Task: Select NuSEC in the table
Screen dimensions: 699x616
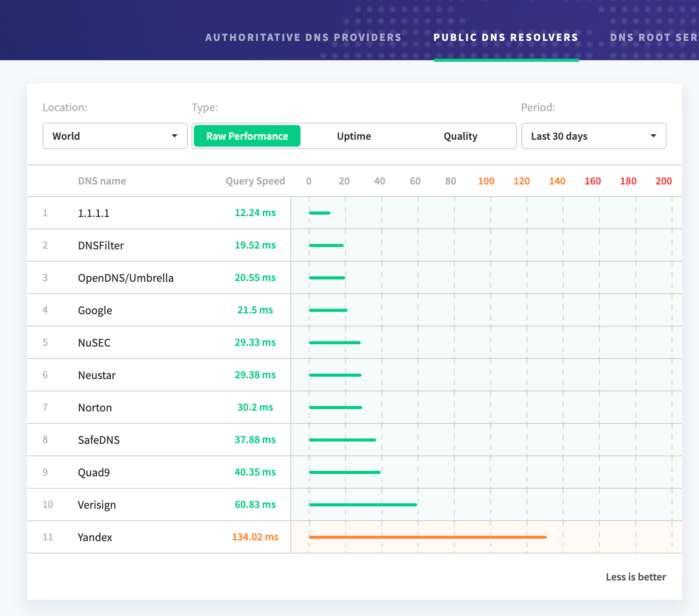Action: 94,343
